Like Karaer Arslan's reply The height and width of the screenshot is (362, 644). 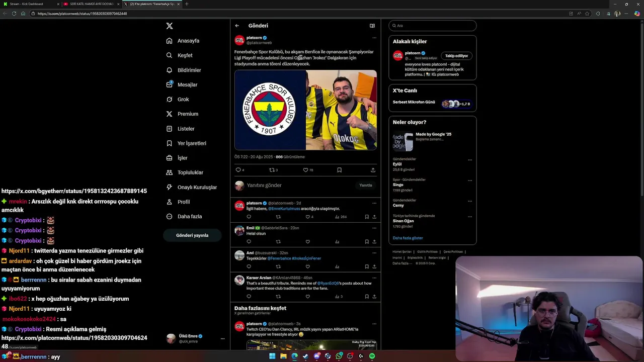[308, 297]
